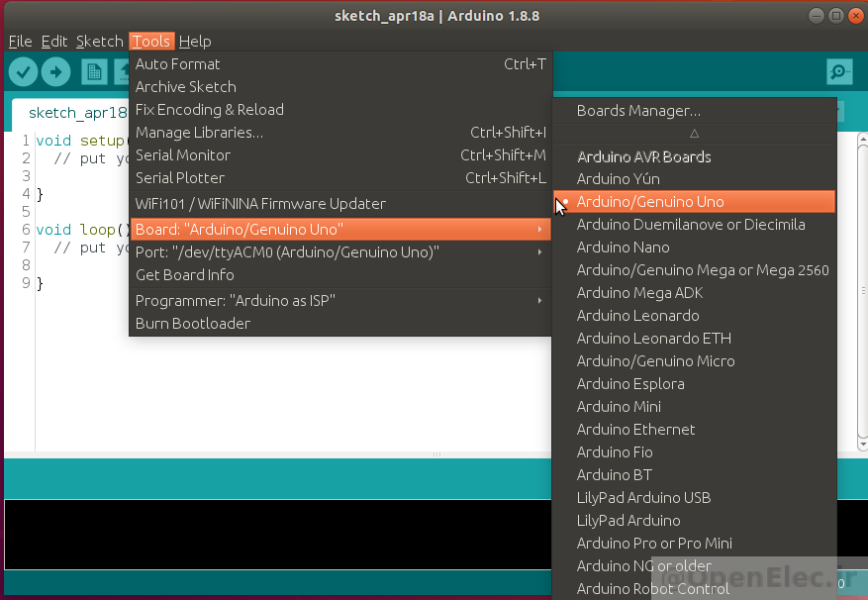Open Boards Manager... from the board list
This screenshot has height=600, width=868.
click(694, 111)
